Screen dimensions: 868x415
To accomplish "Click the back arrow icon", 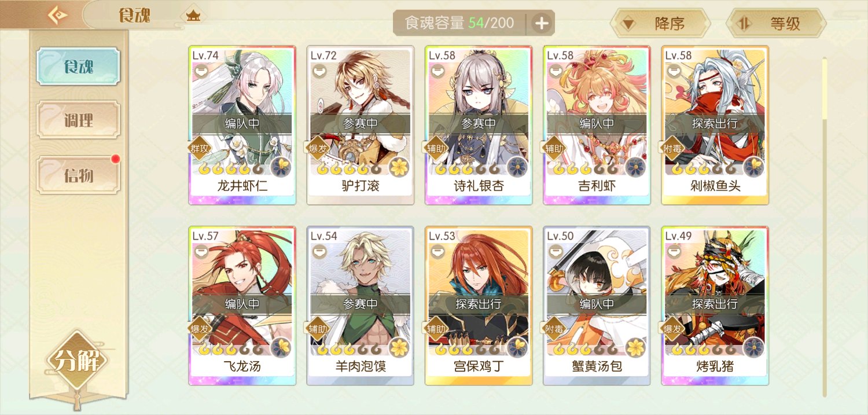I will click(56, 15).
